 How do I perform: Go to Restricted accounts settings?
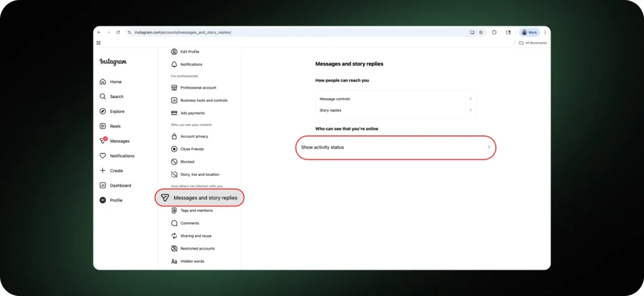click(x=196, y=249)
